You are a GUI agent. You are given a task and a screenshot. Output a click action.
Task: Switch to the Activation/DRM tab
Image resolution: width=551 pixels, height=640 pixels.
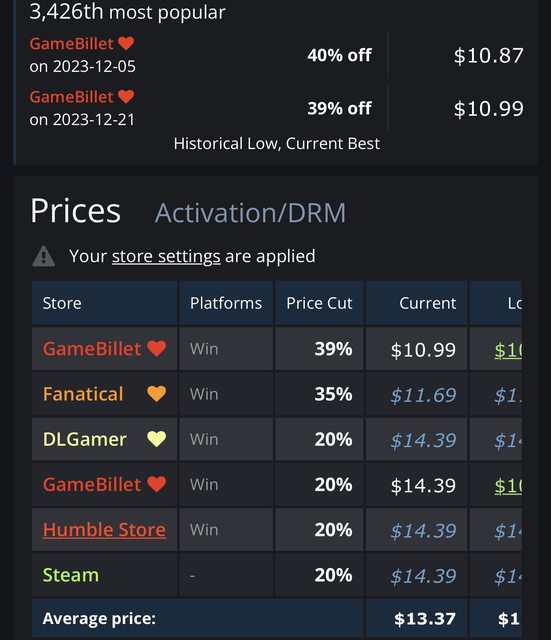coord(250,213)
